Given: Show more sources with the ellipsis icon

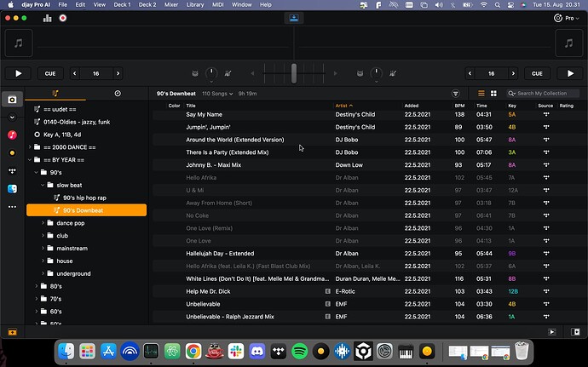Looking at the screenshot, I should [12, 207].
